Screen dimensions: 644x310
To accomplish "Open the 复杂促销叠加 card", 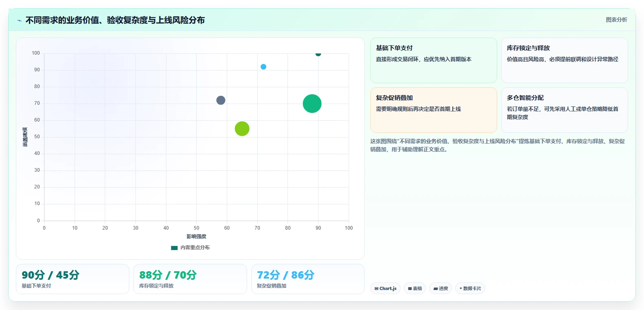I will coord(434,110).
